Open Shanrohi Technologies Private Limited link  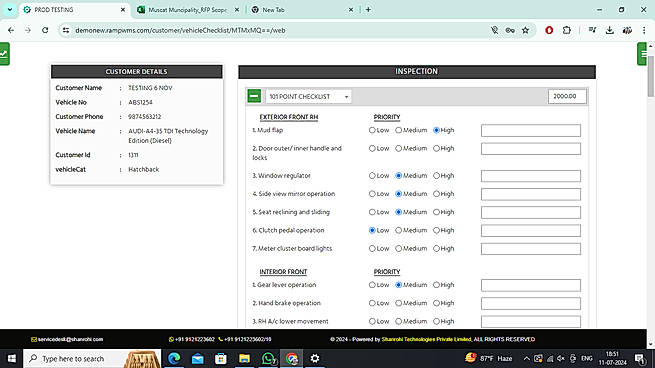427,339
